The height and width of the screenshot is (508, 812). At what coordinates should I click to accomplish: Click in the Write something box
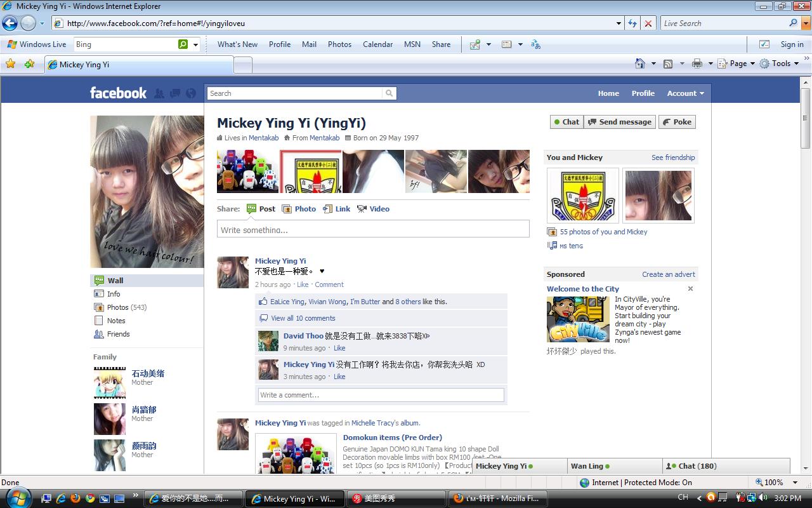[373, 229]
